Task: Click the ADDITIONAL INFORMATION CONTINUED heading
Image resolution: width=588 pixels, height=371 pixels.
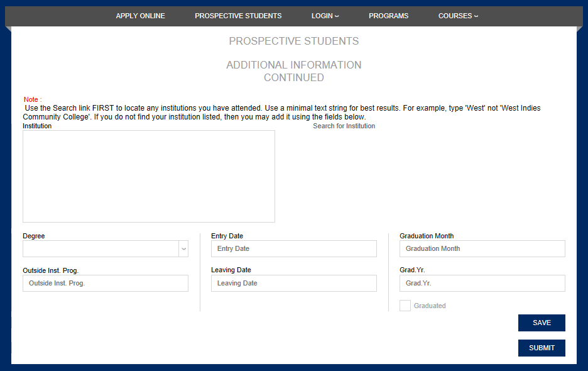Action: tap(293, 70)
